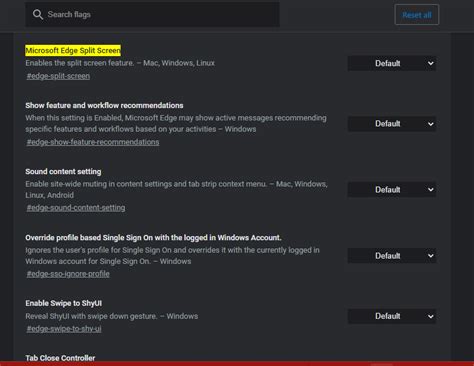Screen dimensions: 474x366
Task: Open the #edge-sound-content-setting link
Action: (x=76, y=208)
